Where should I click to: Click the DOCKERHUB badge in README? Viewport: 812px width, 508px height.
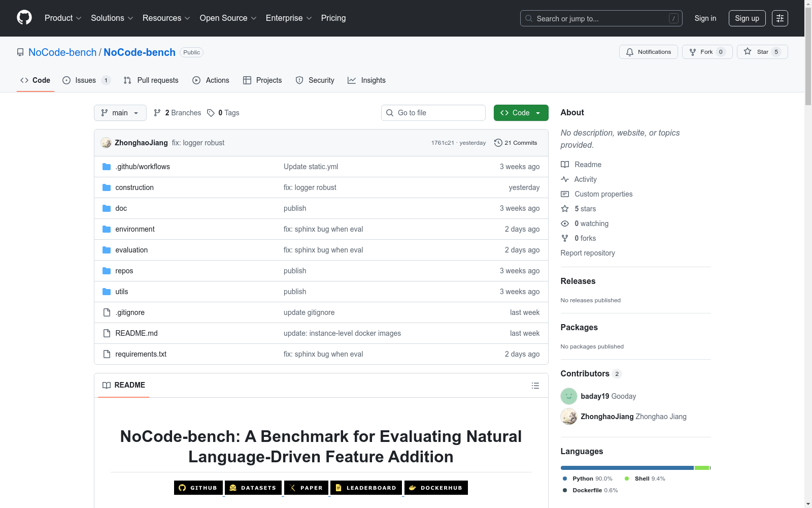coord(436,488)
